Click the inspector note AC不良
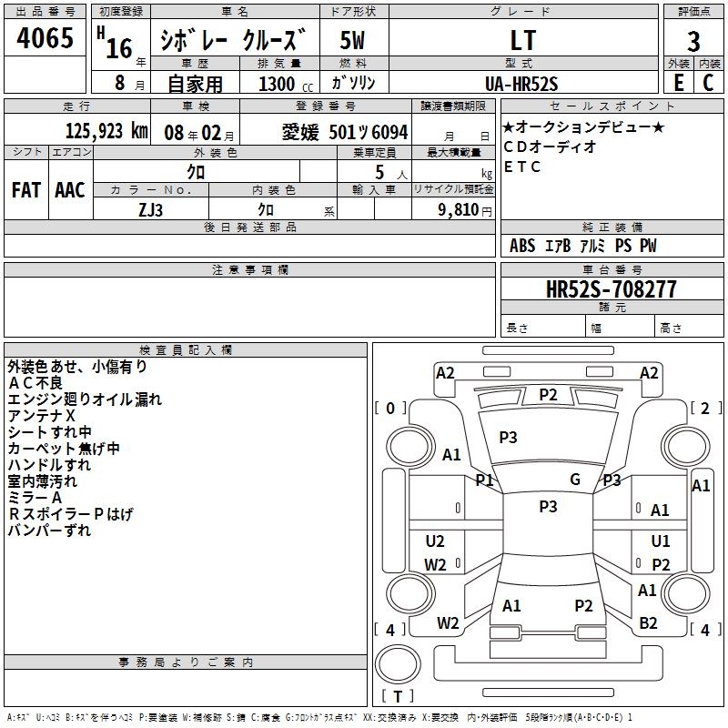This screenshot has height=728, width=728. [x=35, y=383]
